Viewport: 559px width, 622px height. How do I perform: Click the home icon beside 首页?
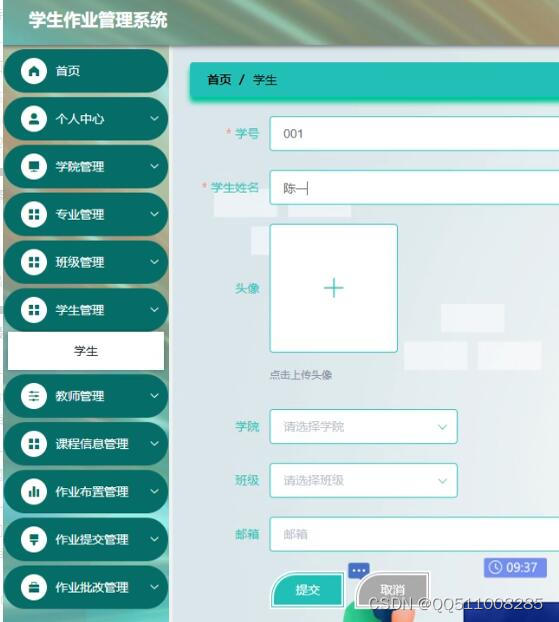(34, 71)
